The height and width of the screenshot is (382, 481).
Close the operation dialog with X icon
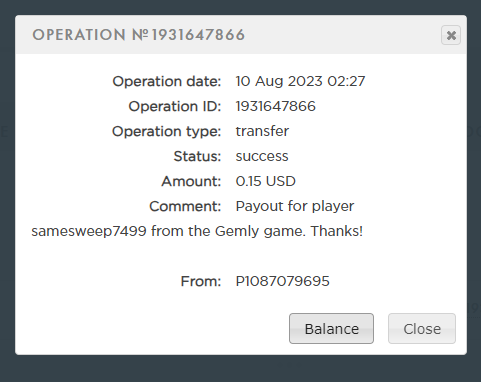pos(451,35)
